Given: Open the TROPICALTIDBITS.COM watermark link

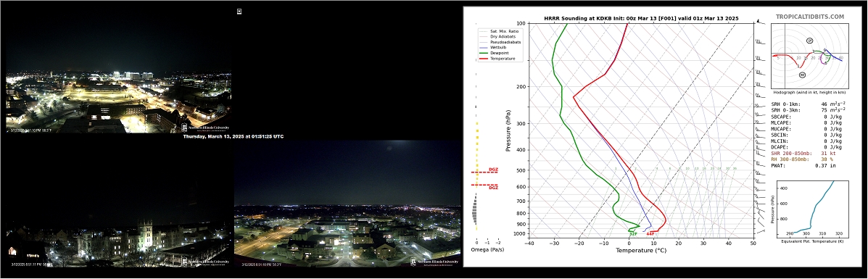Looking at the screenshot, I should (810, 17).
